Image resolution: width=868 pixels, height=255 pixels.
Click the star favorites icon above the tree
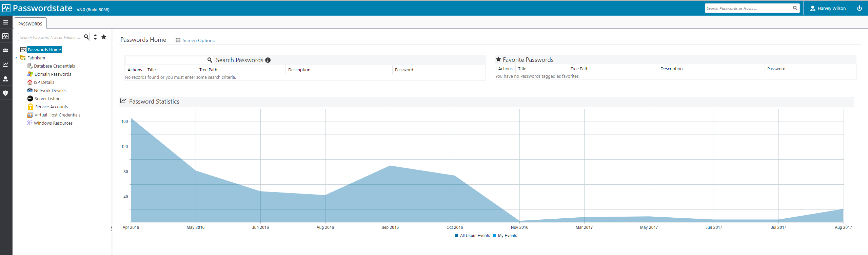coord(104,37)
